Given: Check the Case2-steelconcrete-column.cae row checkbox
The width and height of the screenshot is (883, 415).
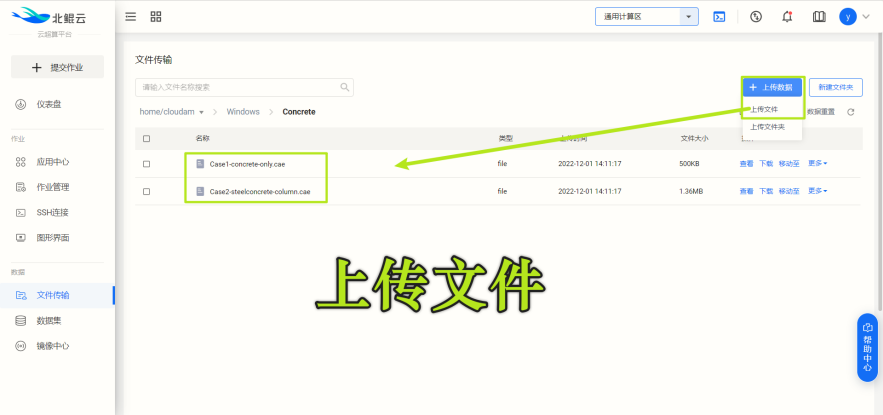Looking at the screenshot, I should click(146, 191).
